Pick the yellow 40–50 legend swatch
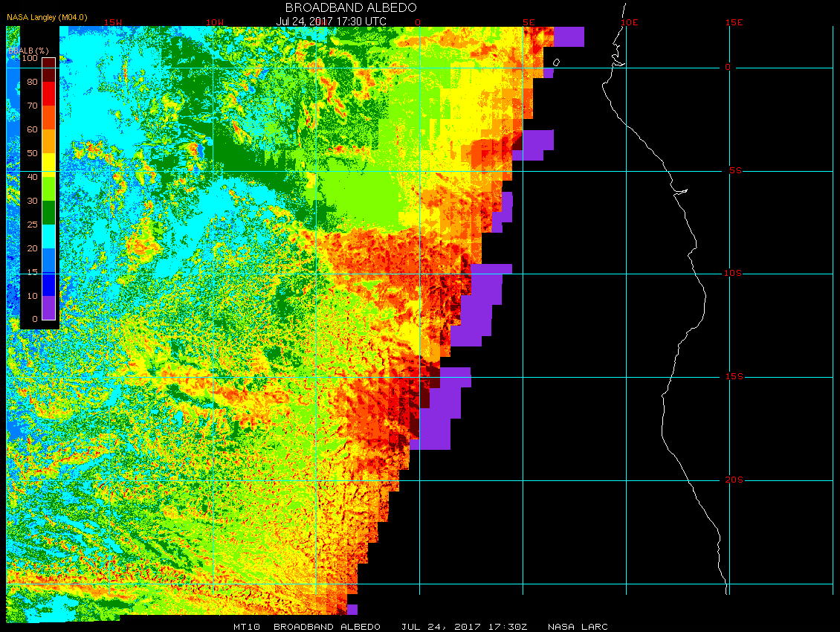This screenshot has height=632, width=840. [49, 165]
